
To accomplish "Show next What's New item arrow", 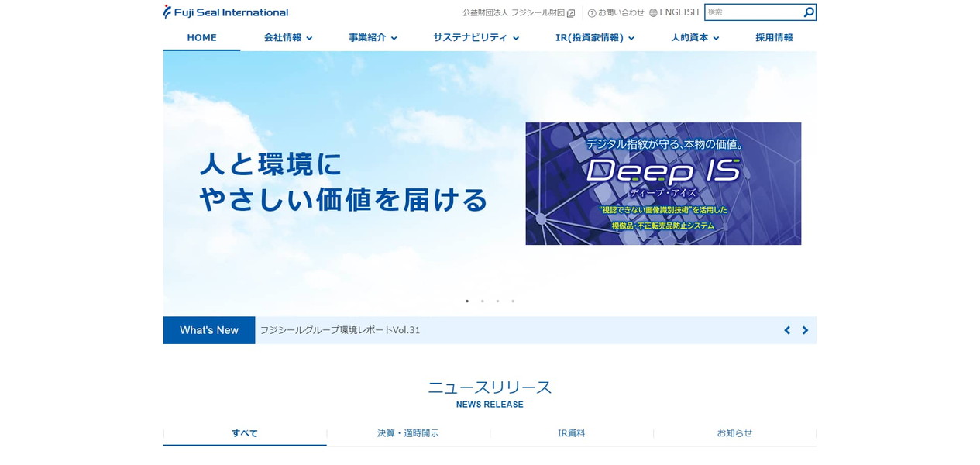I will 805,330.
